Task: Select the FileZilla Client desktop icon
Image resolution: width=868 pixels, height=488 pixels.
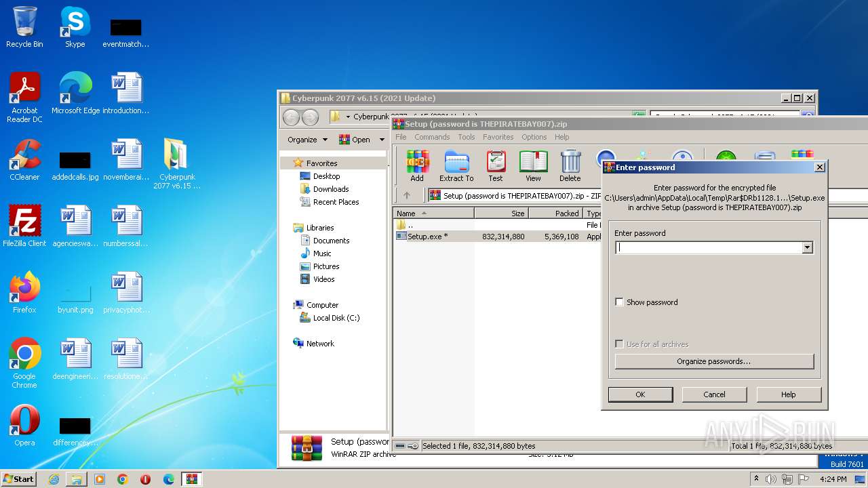Action: pyautogui.click(x=24, y=226)
